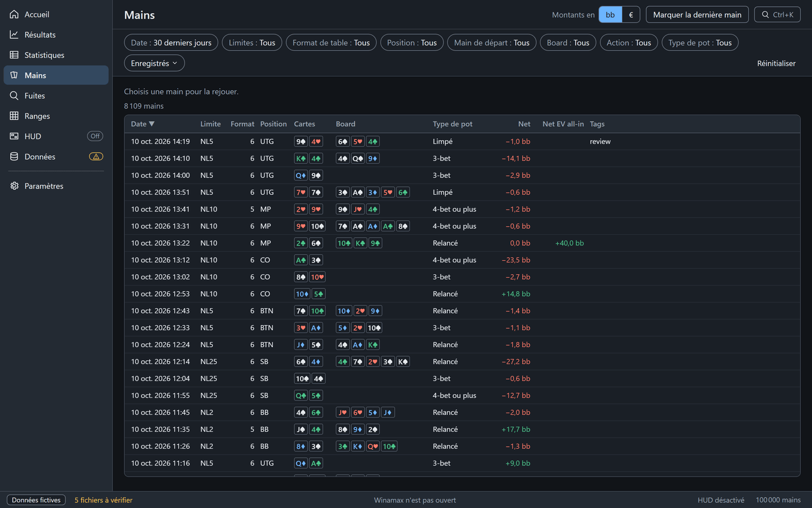Click the Résultats chart icon

pyautogui.click(x=14, y=34)
